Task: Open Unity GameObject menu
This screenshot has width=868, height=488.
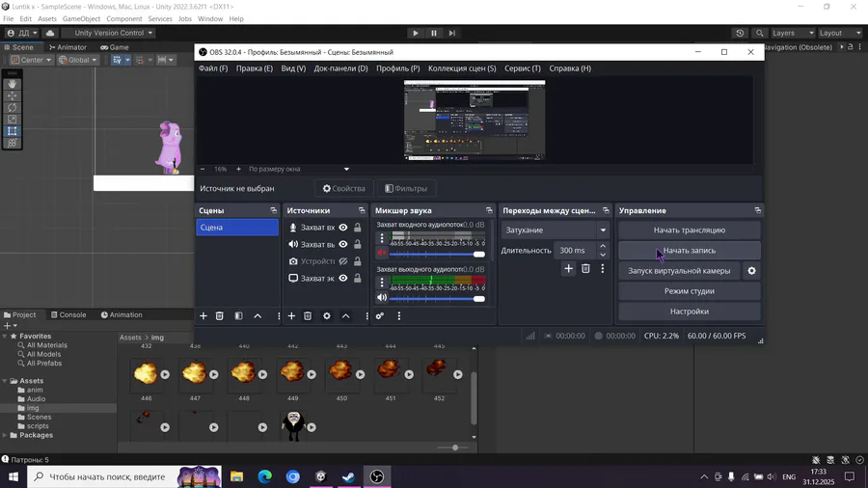Action: click(81, 19)
